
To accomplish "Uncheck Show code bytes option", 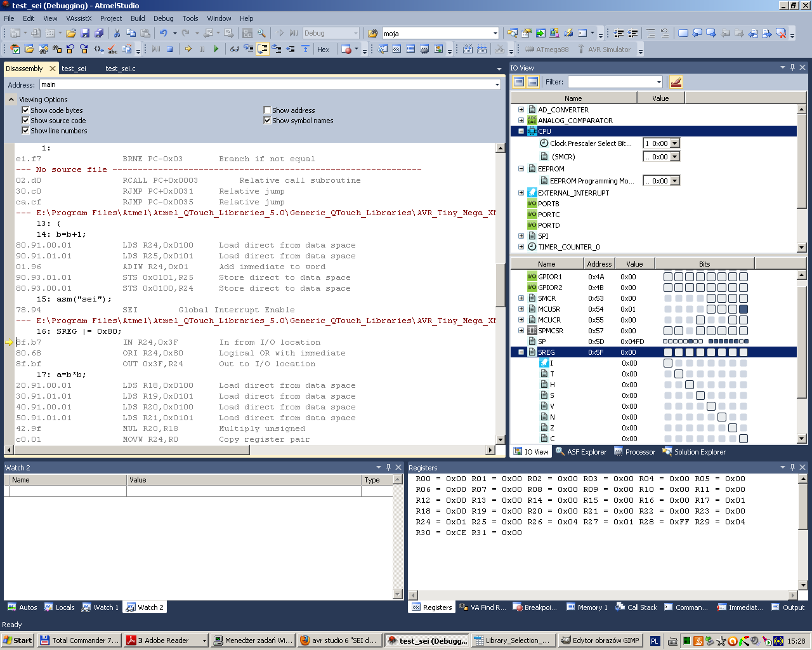I will [26, 110].
